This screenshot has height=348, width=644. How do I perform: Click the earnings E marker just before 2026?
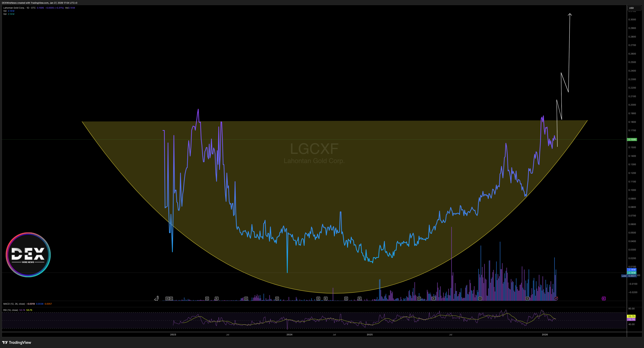(527, 298)
